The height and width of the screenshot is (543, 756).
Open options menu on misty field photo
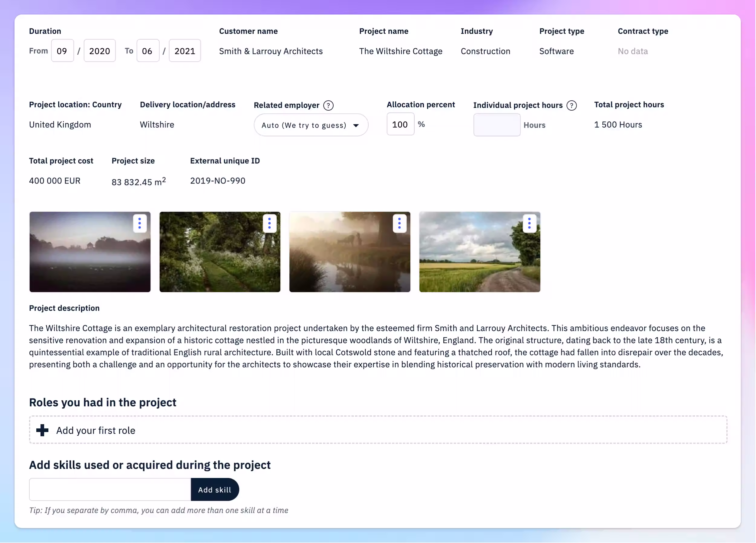point(140,223)
